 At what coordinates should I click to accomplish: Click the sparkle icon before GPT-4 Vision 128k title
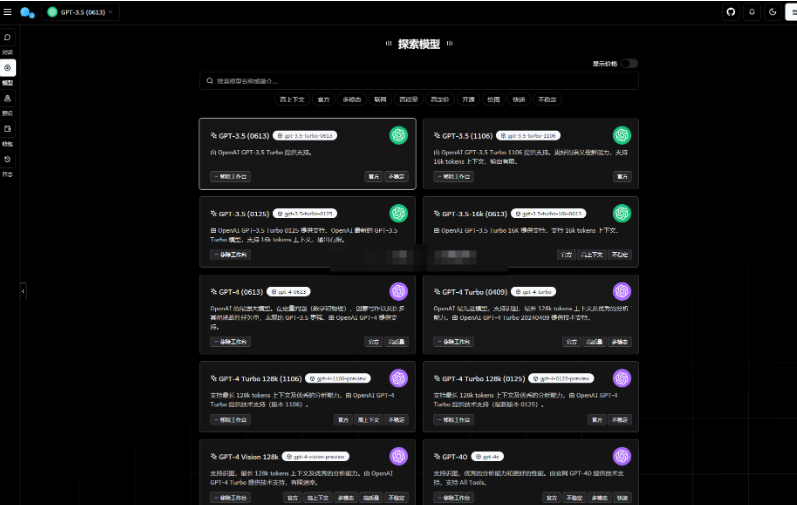[213, 457]
